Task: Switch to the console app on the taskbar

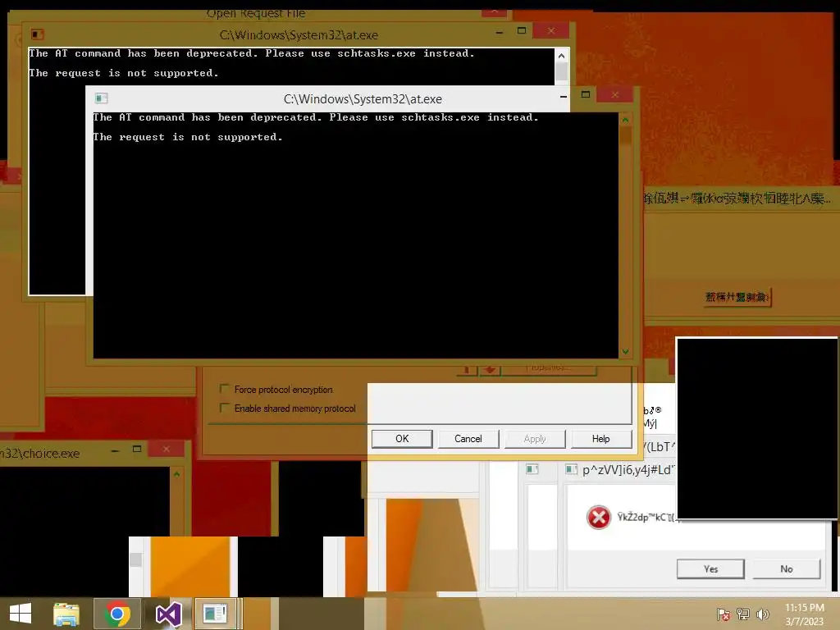Action: click(215, 614)
